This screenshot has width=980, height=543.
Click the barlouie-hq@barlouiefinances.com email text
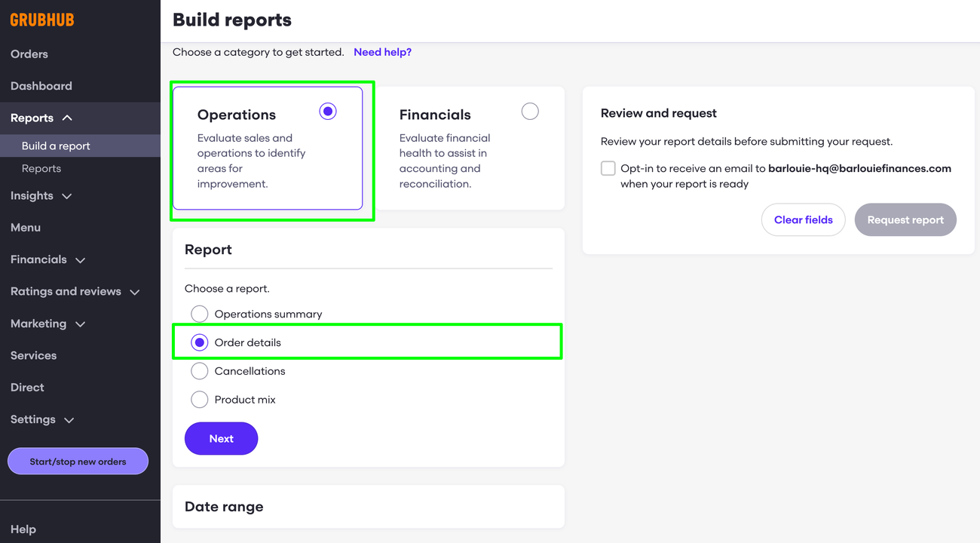[859, 169]
